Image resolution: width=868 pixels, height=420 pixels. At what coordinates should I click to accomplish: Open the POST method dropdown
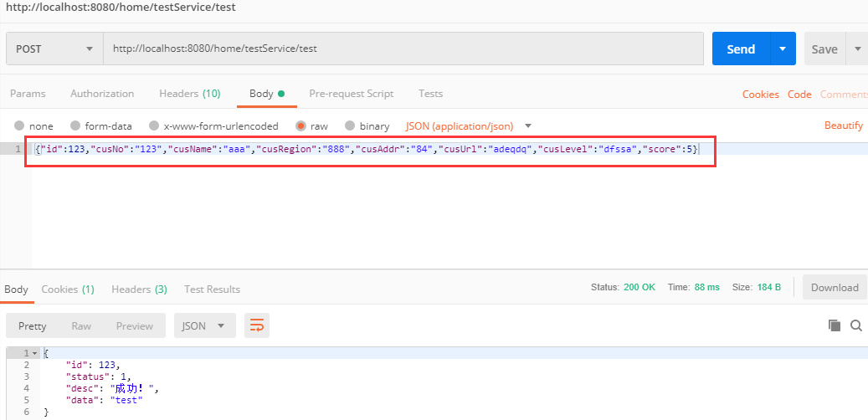pyautogui.click(x=54, y=49)
